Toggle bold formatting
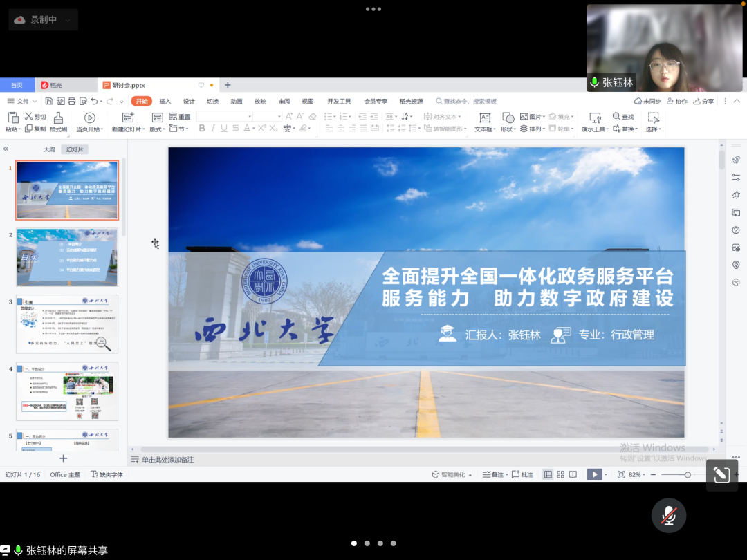Image resolution: width=747 pixels, height=560 pixels. click(x=201, y=128)
